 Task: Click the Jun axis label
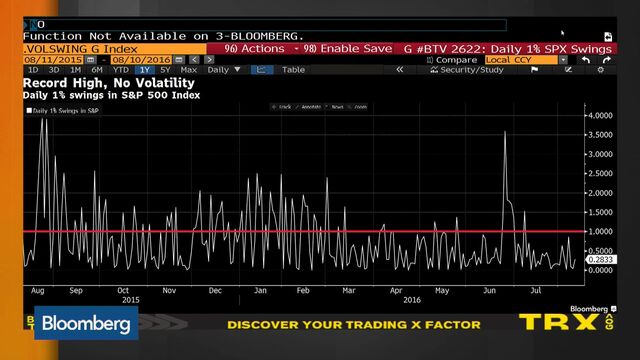489,290
